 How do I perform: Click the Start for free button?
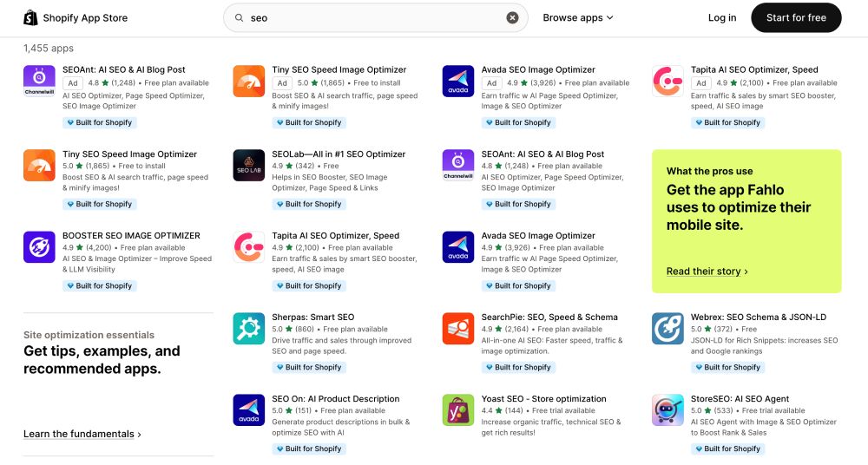click(x=796, y=17)
